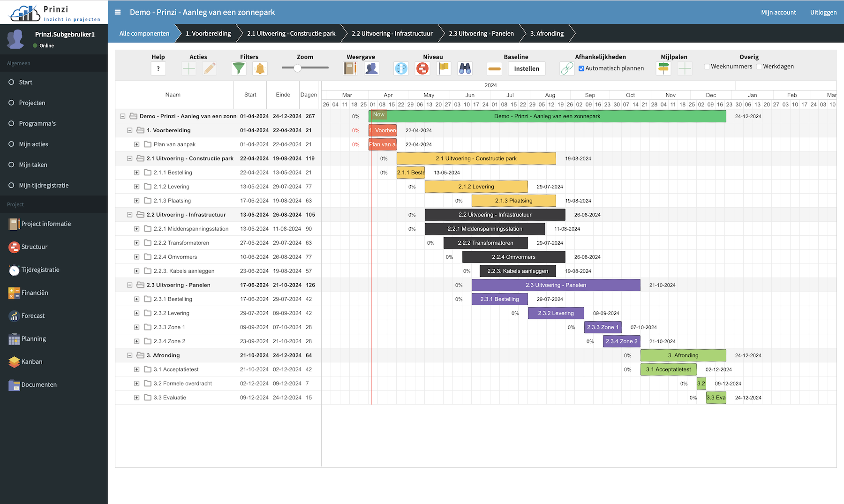Click the orange bell filter icon

pyautogui.click(x=260, y=68)
